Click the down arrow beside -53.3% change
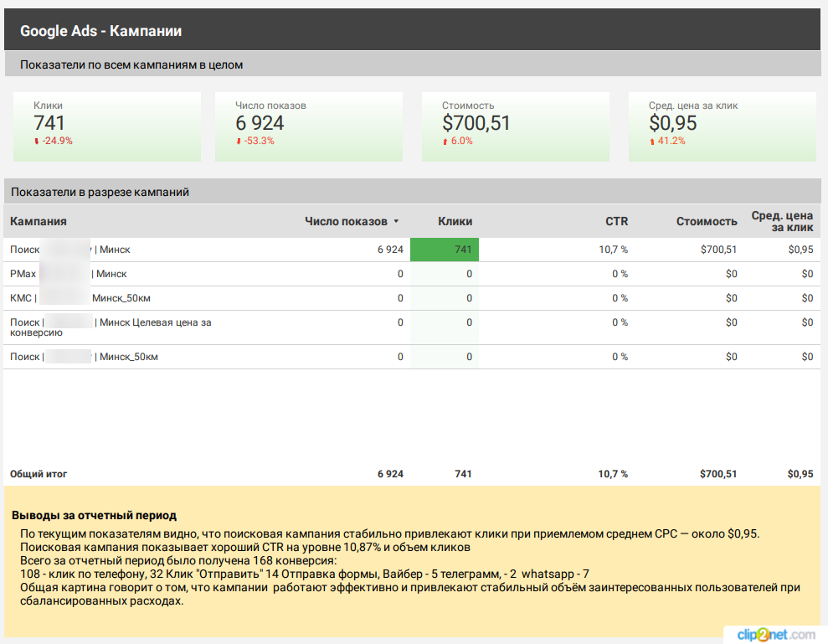Viewport: 828px width, 644px height. [239, 142]
